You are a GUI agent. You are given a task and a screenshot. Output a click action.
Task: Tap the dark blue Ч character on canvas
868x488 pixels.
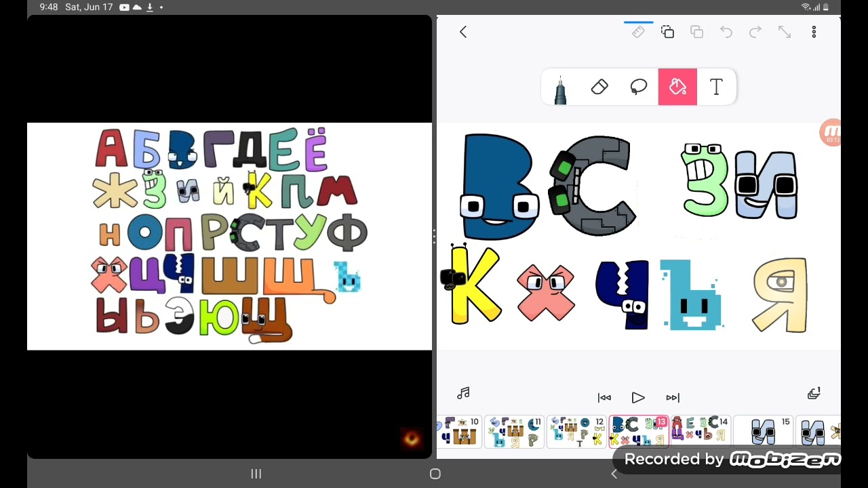tap(623, 296)
